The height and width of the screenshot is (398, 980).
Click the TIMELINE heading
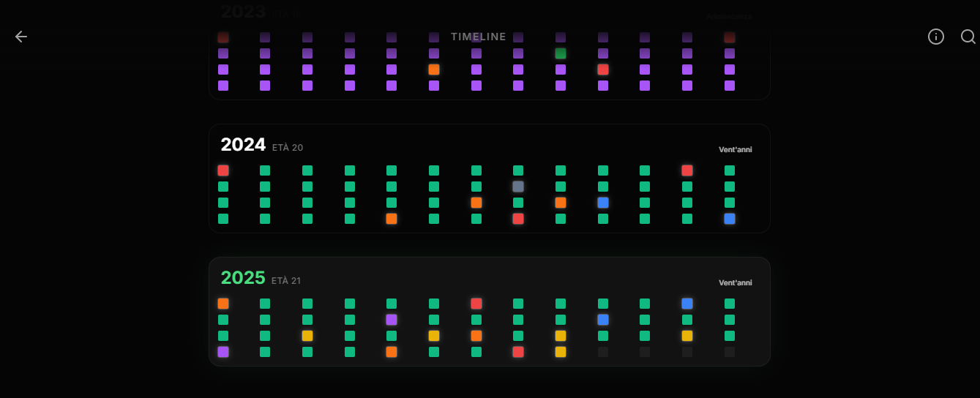(x=479, y=37)
